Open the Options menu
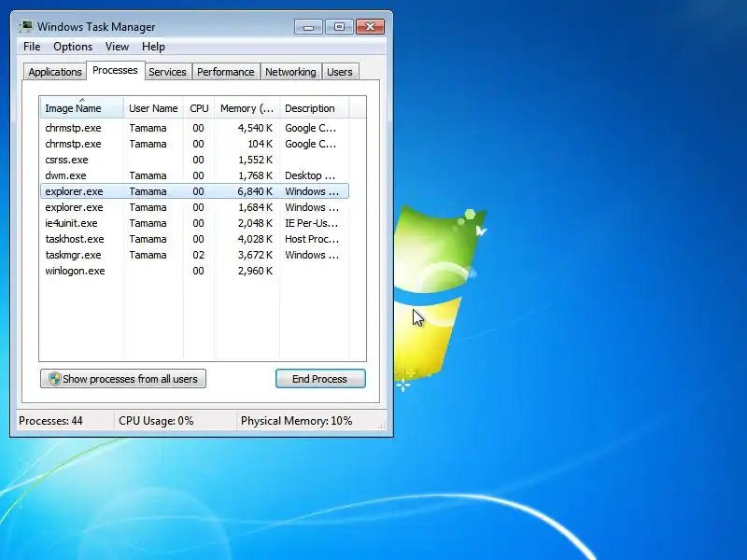 coord(73,47)
